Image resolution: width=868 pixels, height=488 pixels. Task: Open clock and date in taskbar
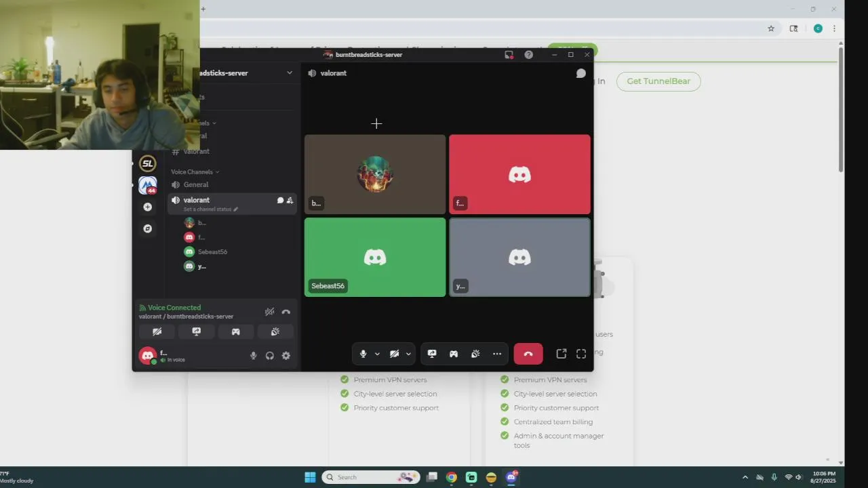(824, 477)
